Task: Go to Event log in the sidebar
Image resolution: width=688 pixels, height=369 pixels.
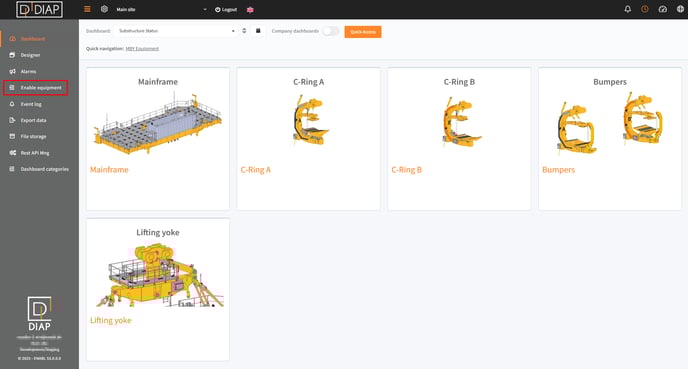Action: (x=31, y=104)
